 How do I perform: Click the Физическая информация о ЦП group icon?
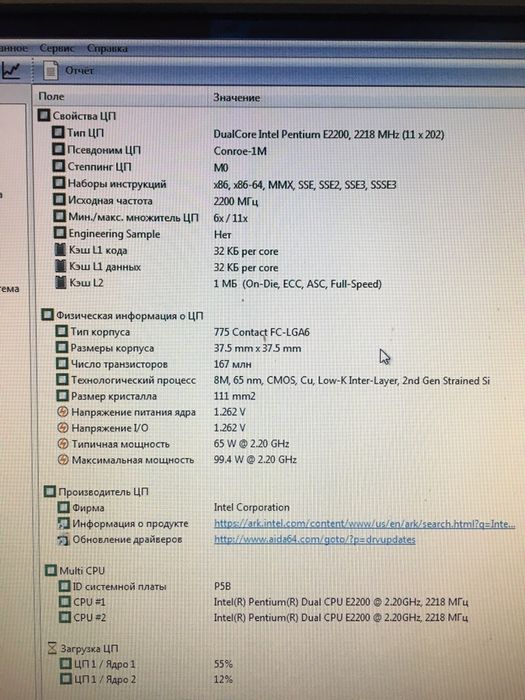(47, 315)
